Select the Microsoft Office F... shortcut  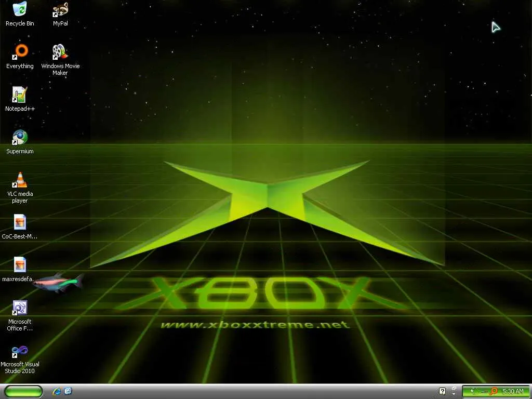click(x=20, y=316)
